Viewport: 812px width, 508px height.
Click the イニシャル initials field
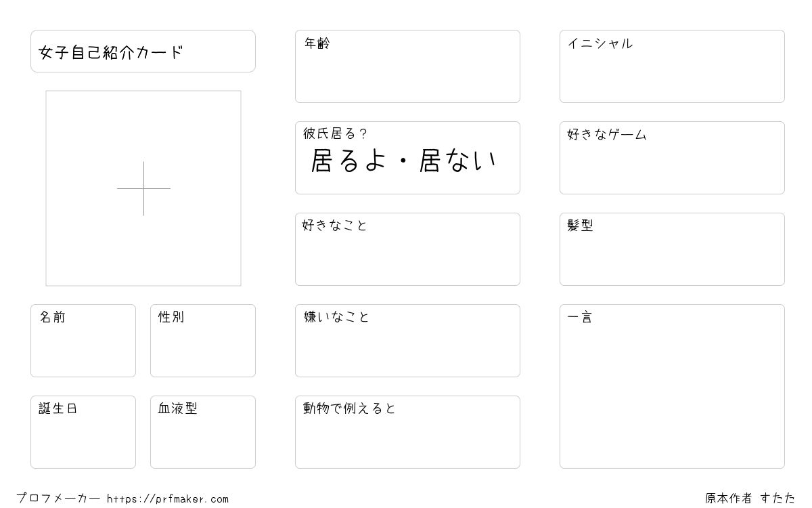point(672,66)
